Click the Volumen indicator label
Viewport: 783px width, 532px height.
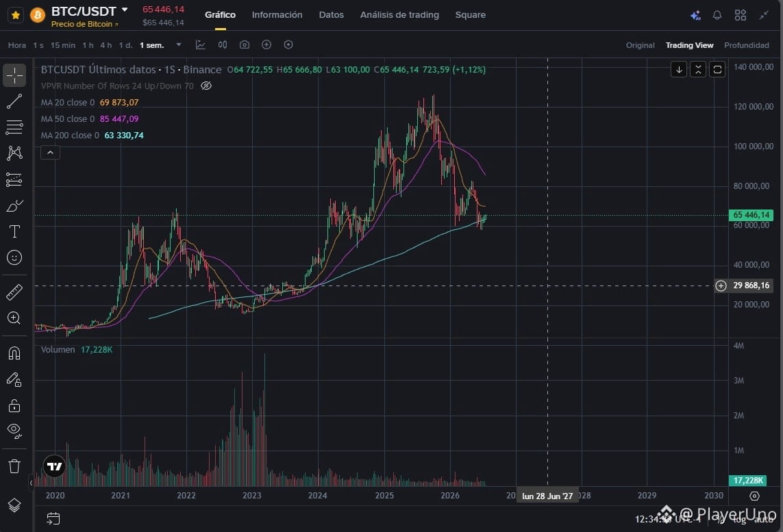(x=58, y=349)
